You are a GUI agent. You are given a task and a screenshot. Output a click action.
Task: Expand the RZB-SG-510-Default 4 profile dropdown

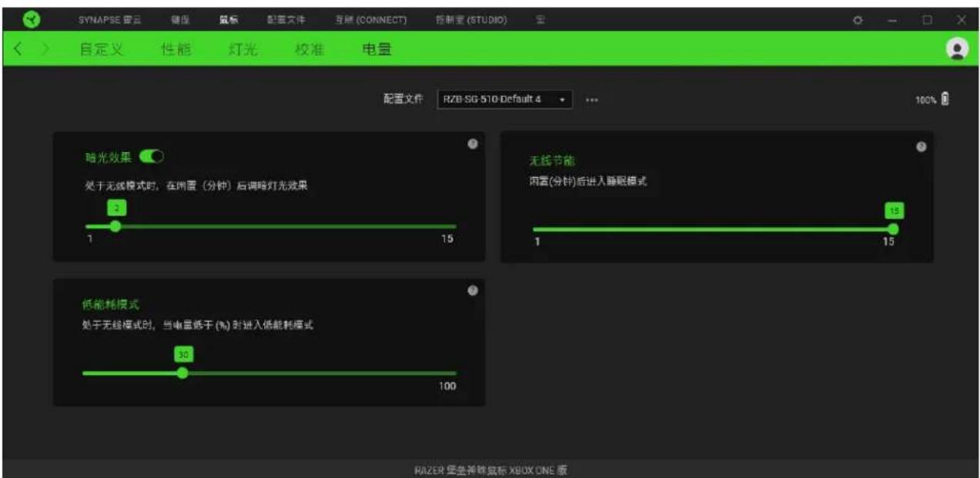click(x=505, y=100)
